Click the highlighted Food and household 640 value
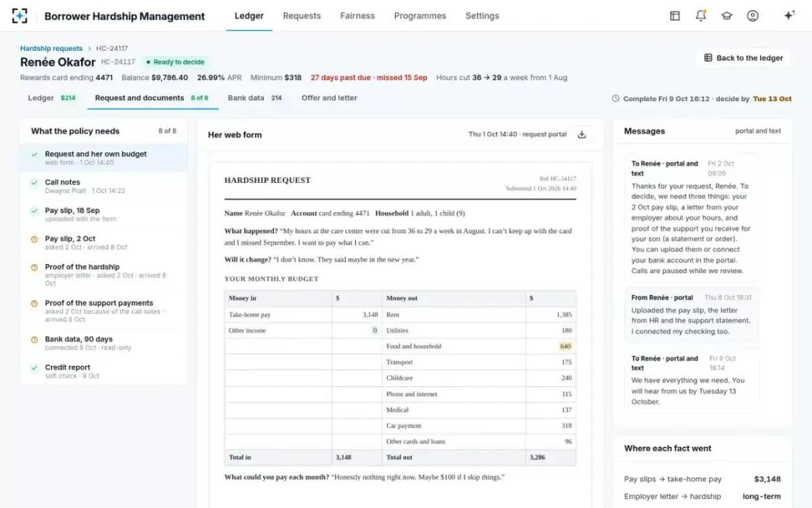The image size is (812, 508). tap(566, 346)
